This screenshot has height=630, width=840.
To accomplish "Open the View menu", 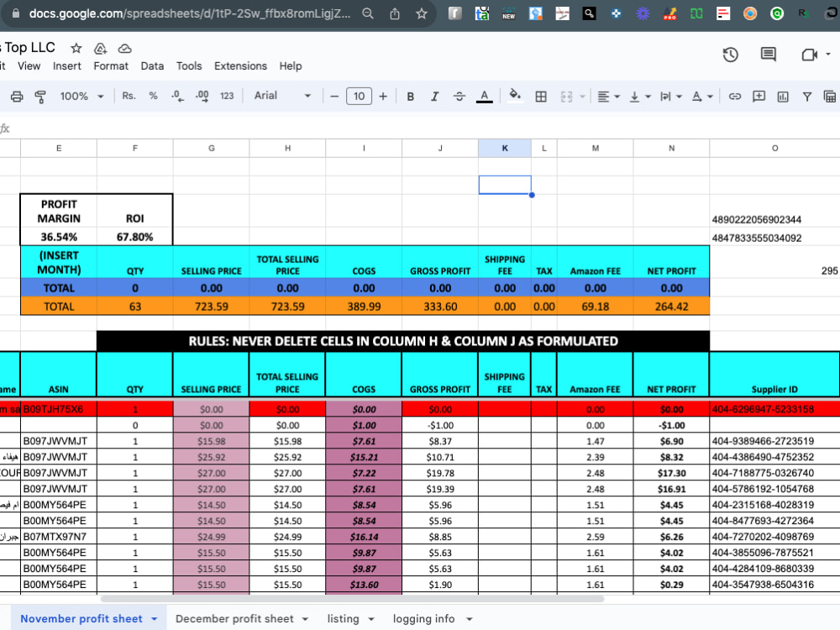I will coord(29,66).
